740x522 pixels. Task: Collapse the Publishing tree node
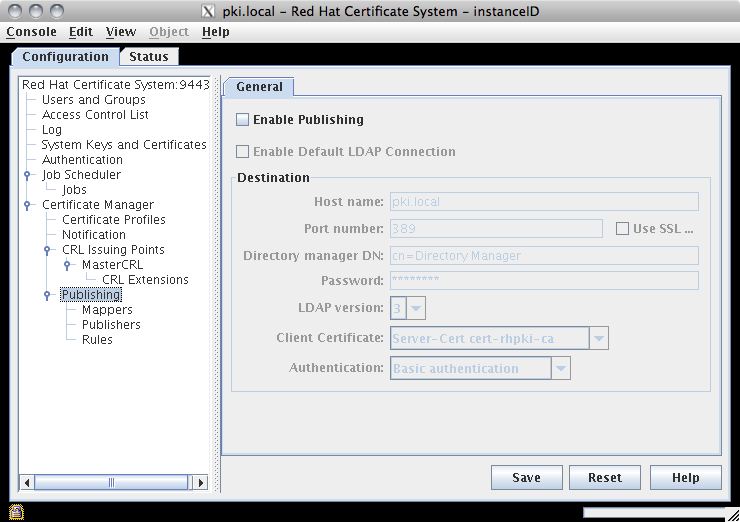coord(47,295)
